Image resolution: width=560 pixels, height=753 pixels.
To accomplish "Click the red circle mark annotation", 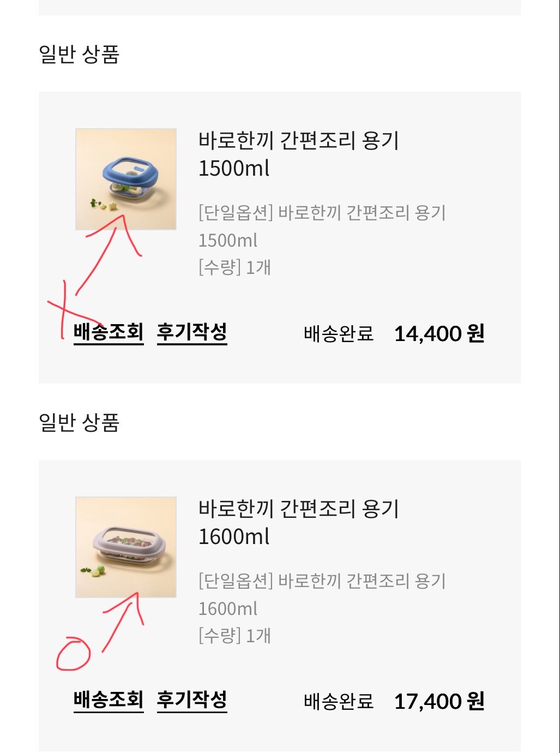I will pos(74,653).
